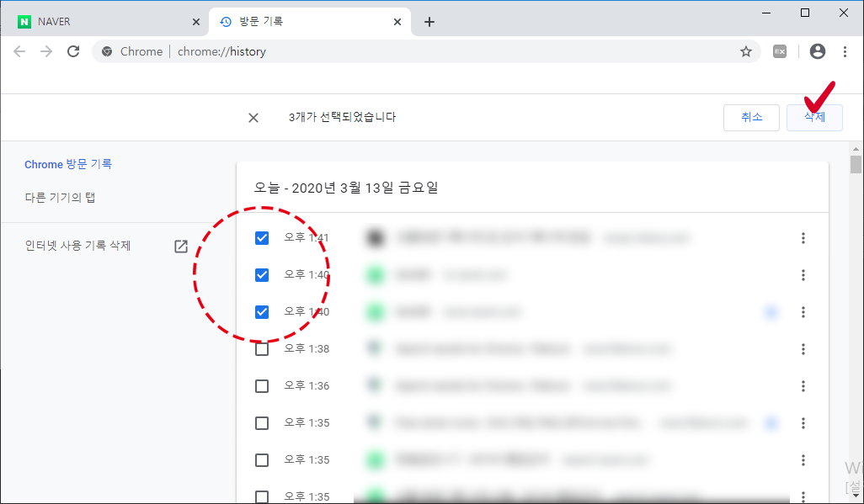
Task: Click the 오후 1:36 time text
Action: [x=307, y=385]
